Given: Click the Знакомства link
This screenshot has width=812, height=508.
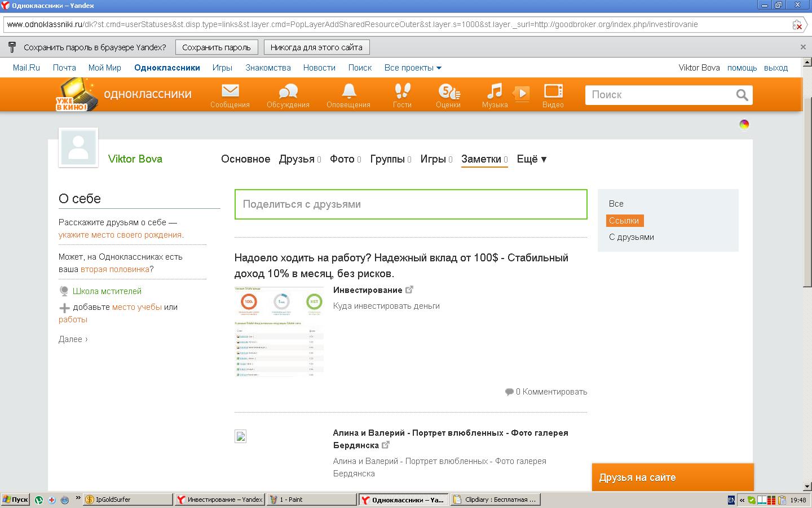Looking at the screenshot, I should [x=268, y=68].
